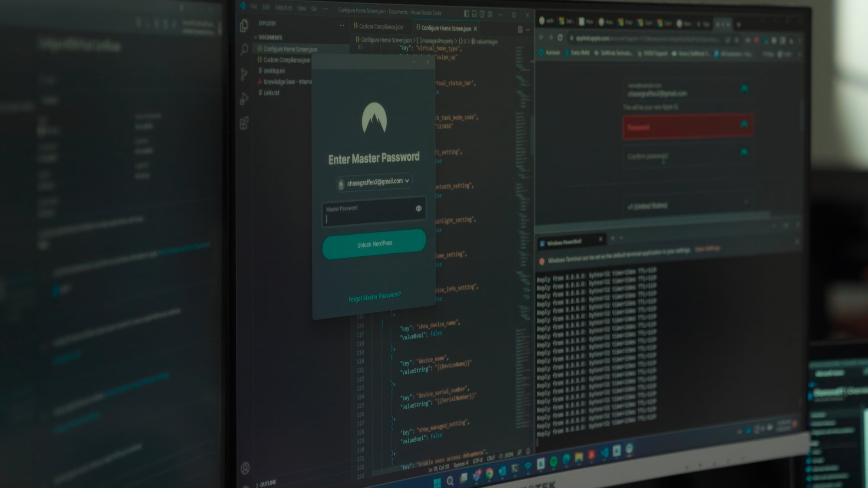This screenshot has width=868, height=488.
Task: Open the Search icon in VS Code activity bar
Action: [244, 49]
